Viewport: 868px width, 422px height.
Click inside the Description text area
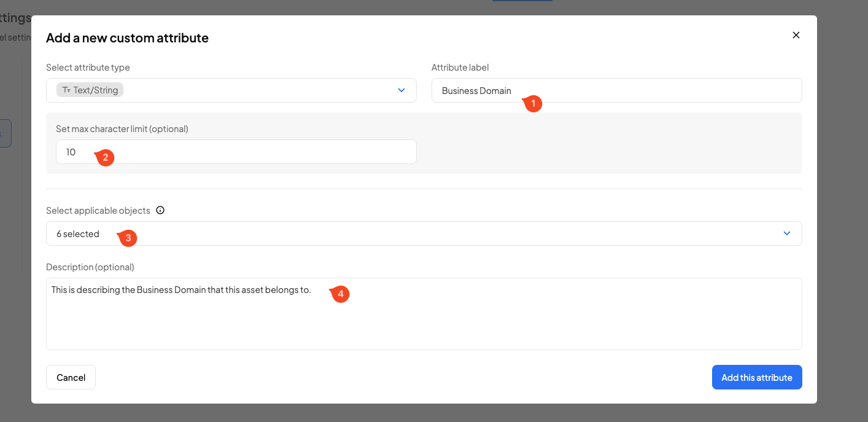coord(424,319)
